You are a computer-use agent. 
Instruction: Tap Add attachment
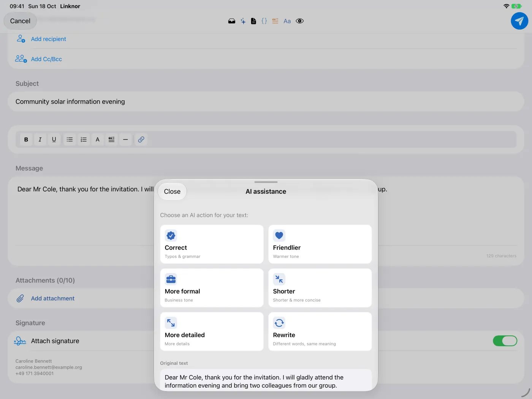click(x=53, y=299)
